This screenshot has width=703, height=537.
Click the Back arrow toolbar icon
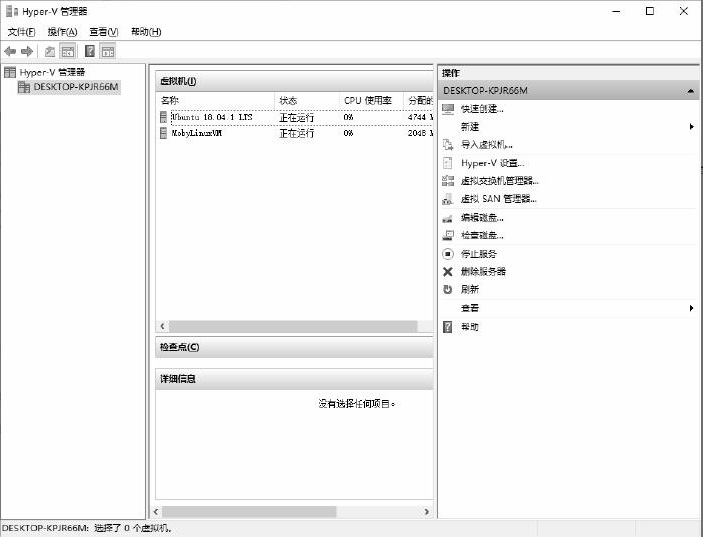pyautogui.click(x=10, y=52)
